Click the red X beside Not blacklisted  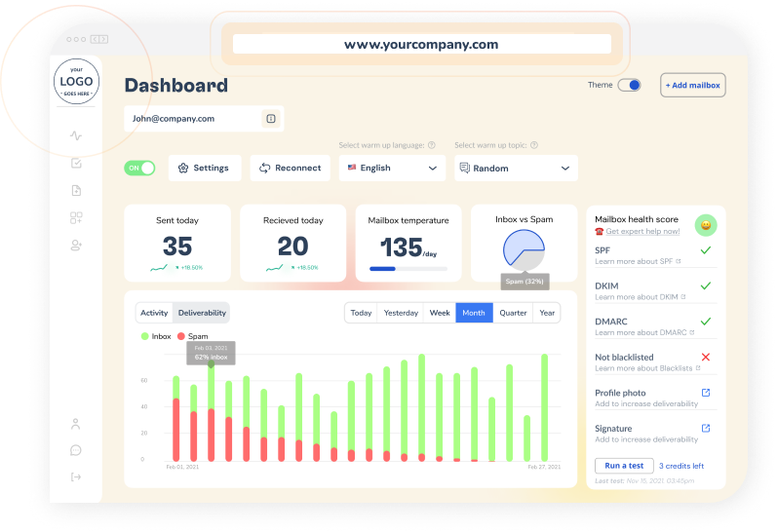(706, 357)
